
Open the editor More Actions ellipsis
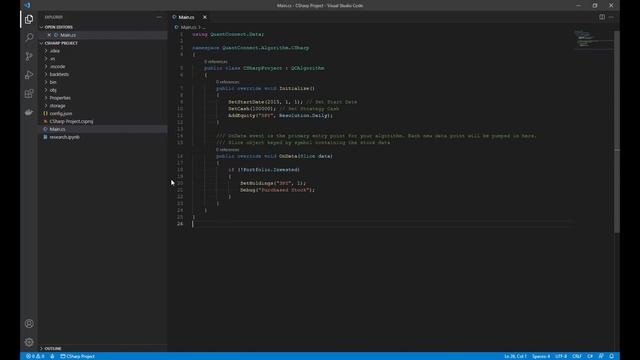(x=611, y=17)
